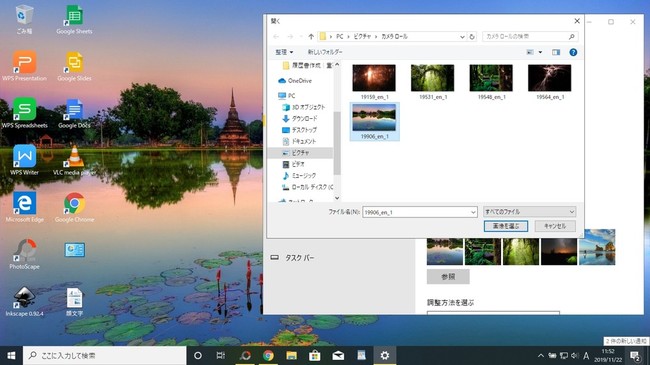
Task: Open Google Chrome desktop shortcut
Action: (x=75, y=207)
